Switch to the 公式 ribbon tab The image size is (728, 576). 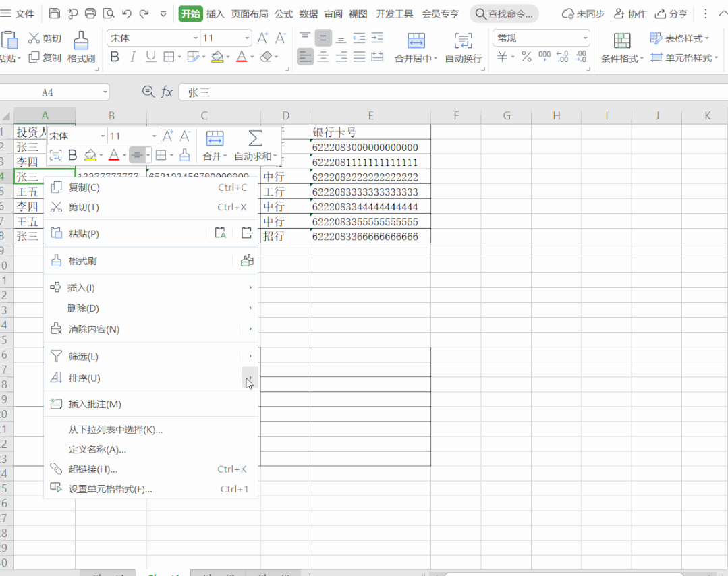tap(283, 14)
